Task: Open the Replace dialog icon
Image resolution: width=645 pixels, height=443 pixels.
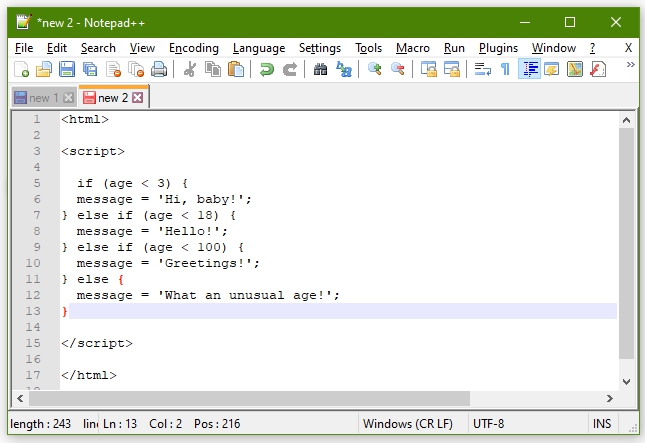Action: [344, 69]
